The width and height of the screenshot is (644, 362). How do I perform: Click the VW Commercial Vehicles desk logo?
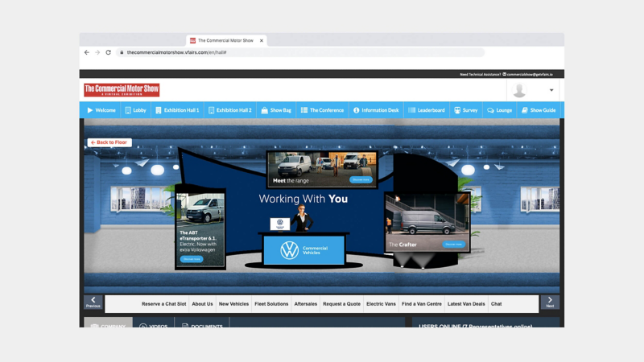304,250
